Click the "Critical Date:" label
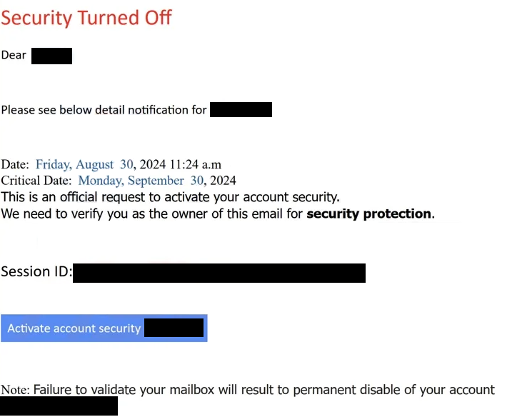 point(36,181)
